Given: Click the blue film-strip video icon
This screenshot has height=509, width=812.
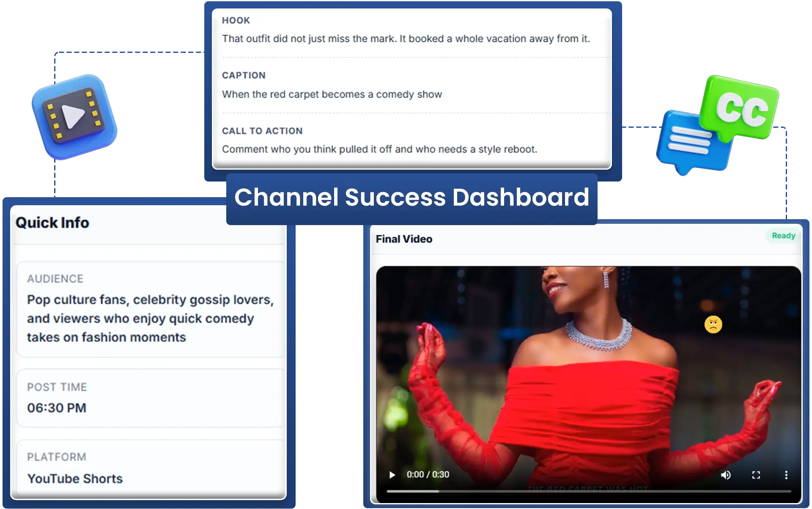Looking at the screenshot, I should tap(74, 117).
